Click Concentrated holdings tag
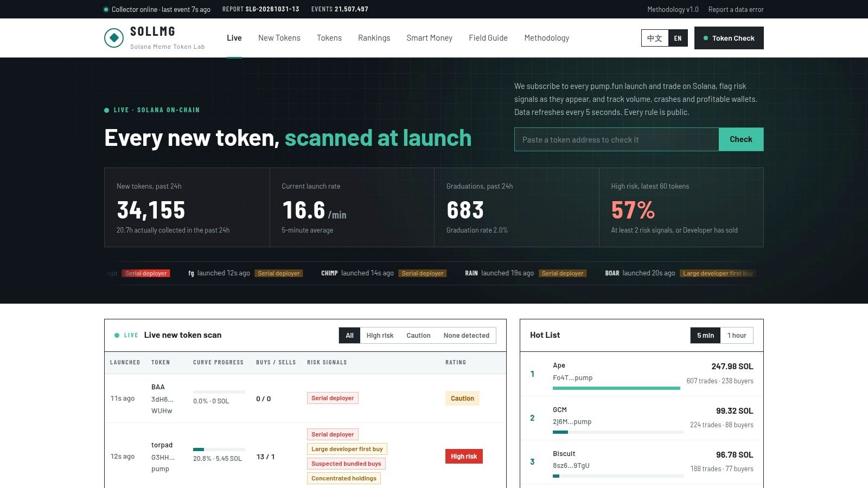The width and height of the screenshot is (868, 488). tap(344, 478)
